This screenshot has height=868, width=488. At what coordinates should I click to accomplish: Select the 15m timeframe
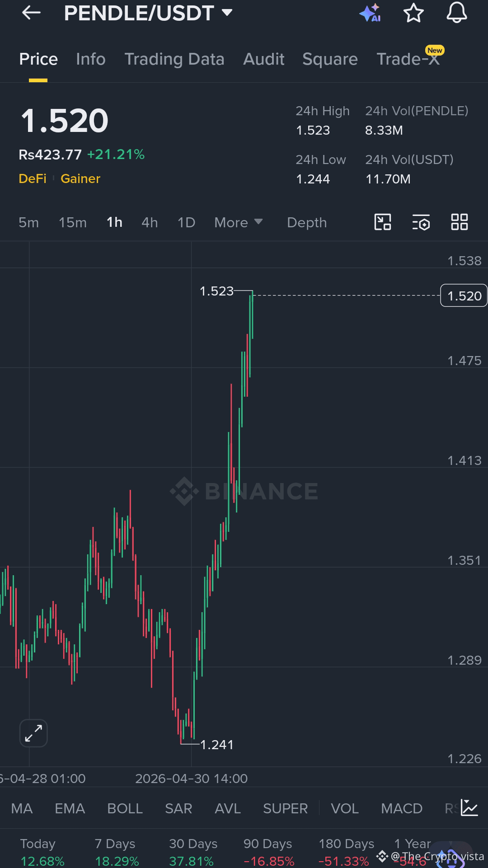[72, 222]
